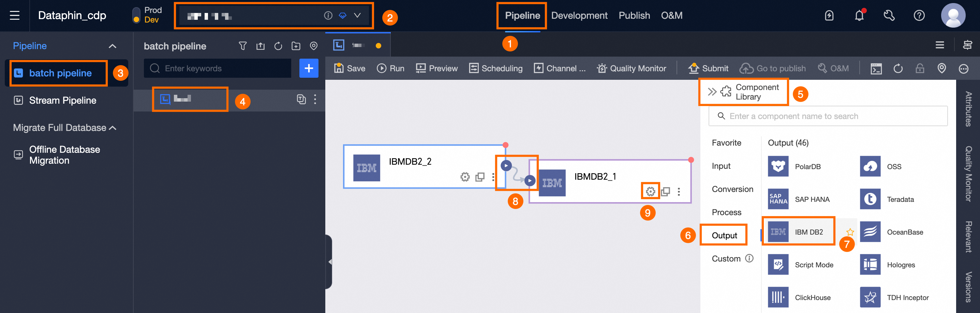This screenshot has height=313, width=980.
Task: Open the hamburger main menu
Action: pyautogui.click(x=14, y=16)
